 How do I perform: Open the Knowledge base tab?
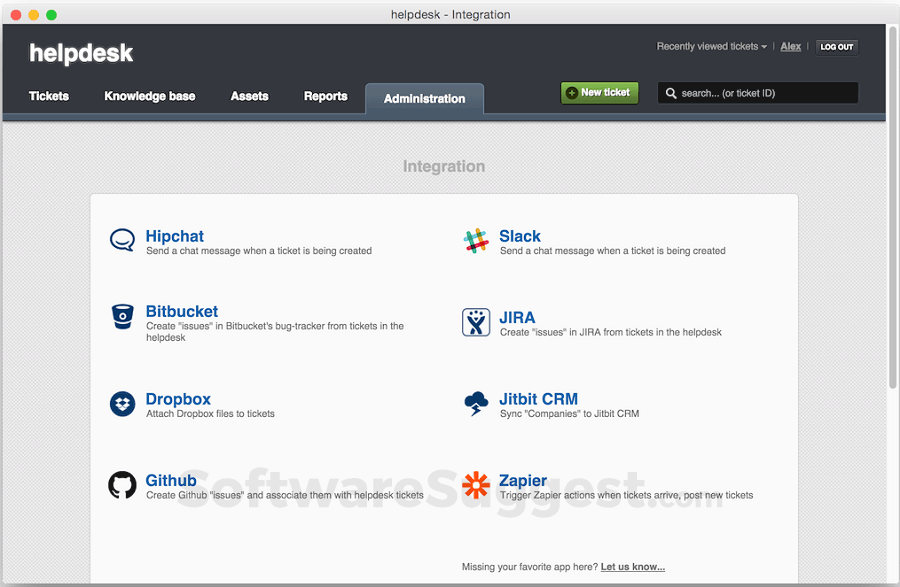click(x=149, y=96)
